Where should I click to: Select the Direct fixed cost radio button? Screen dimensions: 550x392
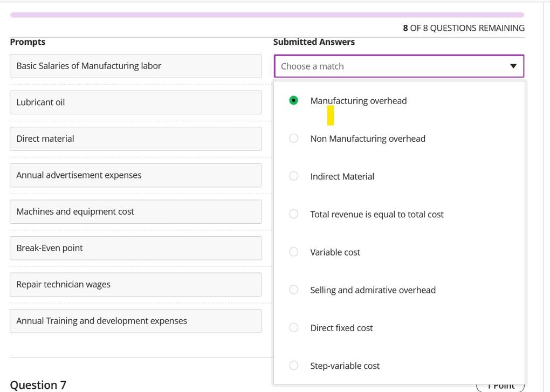pos(293,328)
